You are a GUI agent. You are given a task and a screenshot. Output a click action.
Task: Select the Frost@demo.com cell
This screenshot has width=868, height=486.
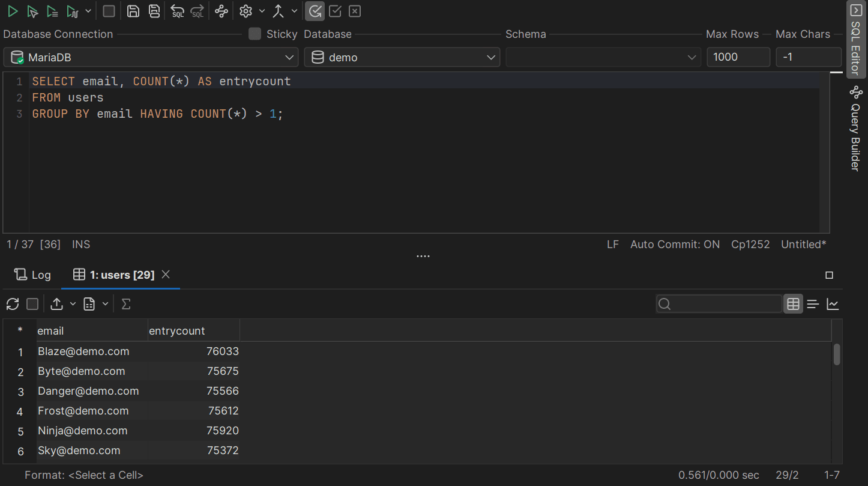(92, 411)
